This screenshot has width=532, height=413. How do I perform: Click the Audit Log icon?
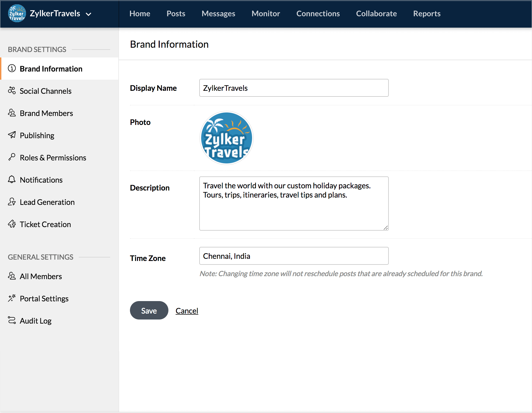(12, 320)
